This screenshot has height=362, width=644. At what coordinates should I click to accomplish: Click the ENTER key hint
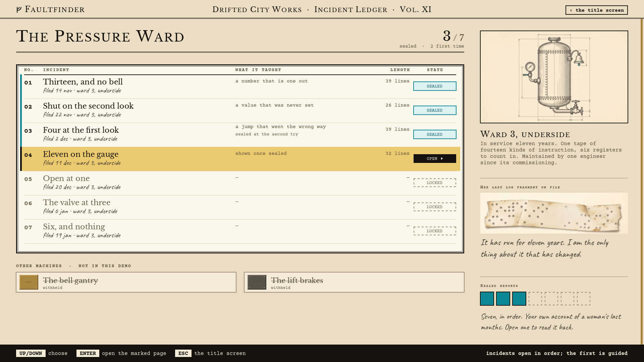tap(88, 353)
